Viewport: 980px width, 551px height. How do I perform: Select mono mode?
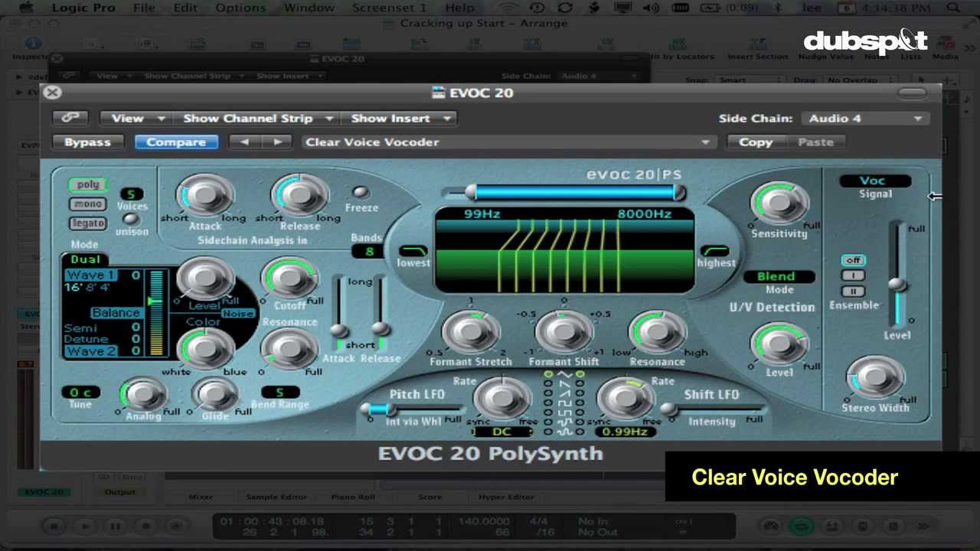[x=88, y=204]
